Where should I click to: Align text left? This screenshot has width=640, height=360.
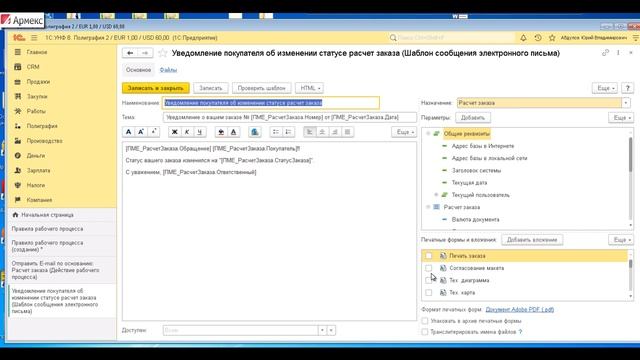[309, 132]
